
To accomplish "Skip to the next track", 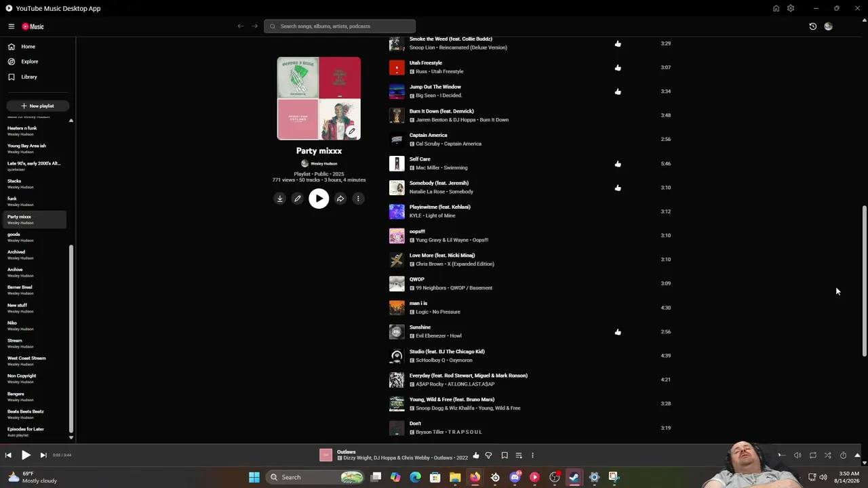I will click(43, 455).
